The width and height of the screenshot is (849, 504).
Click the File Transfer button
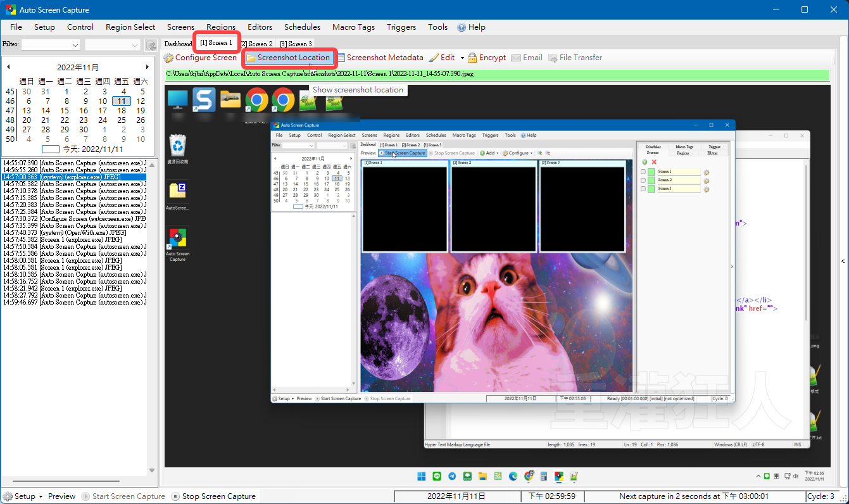[x=575, y=58]
